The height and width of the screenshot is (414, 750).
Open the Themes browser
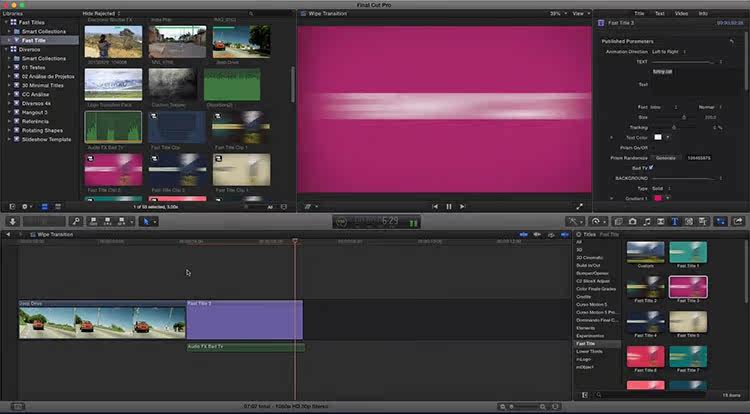703,221
